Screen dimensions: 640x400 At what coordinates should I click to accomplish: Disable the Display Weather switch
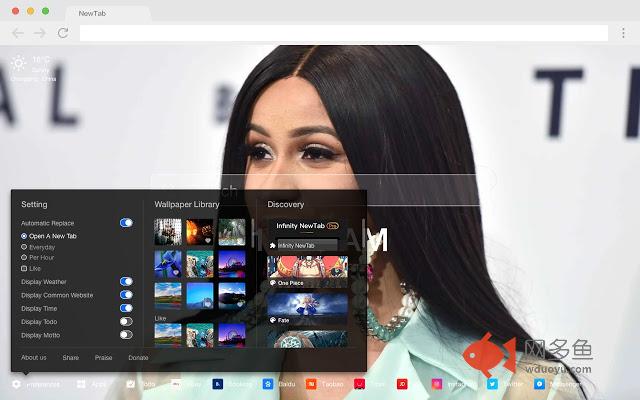click(126, 282)
